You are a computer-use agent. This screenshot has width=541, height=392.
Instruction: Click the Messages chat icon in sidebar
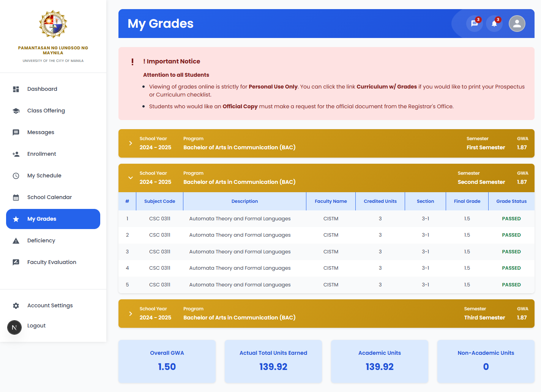click(16, 132)
